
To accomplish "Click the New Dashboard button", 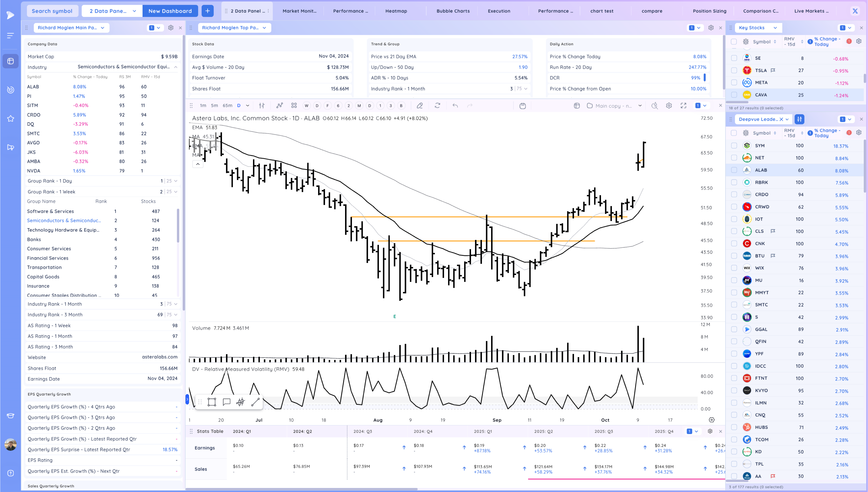I will 170,11.
